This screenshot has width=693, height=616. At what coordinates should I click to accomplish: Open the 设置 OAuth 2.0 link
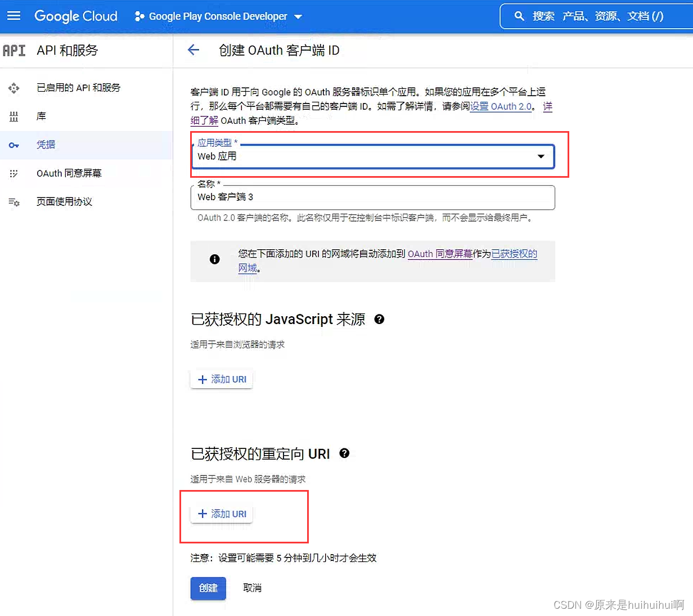click(x=500, y=106)
